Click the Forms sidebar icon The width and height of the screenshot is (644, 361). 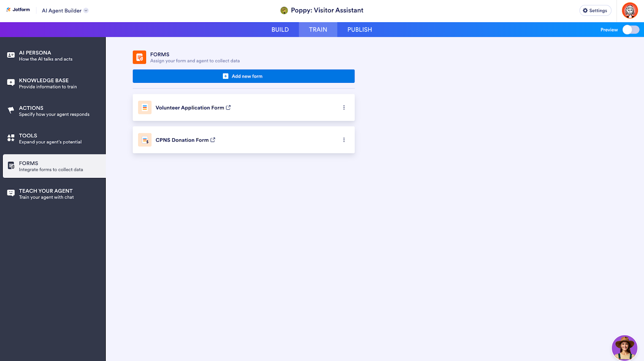[x=11, y=166]
